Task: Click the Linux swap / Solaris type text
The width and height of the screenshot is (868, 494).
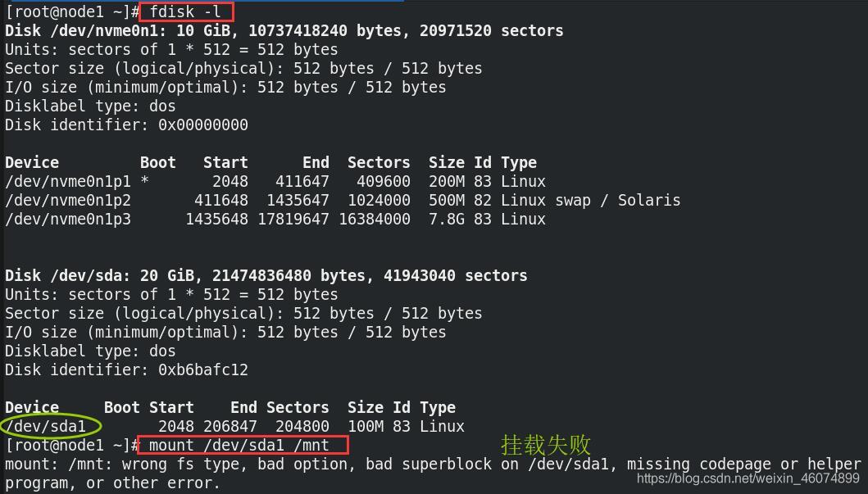Action: point(591,200)
